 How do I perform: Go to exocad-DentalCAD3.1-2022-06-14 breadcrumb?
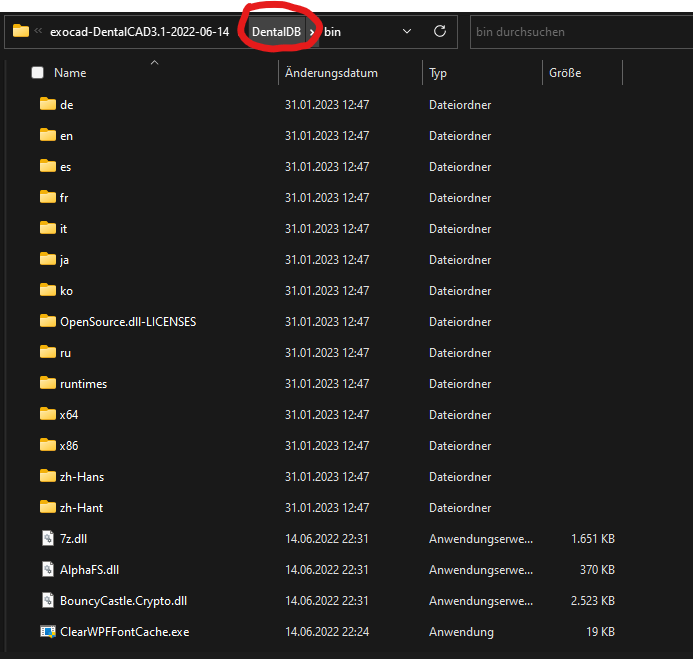point(140,32)
